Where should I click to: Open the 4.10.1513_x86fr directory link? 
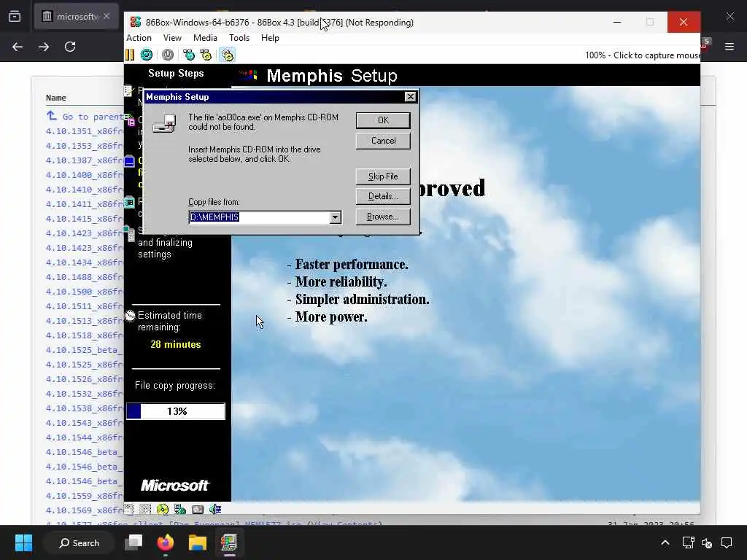(x=85, y=321)
